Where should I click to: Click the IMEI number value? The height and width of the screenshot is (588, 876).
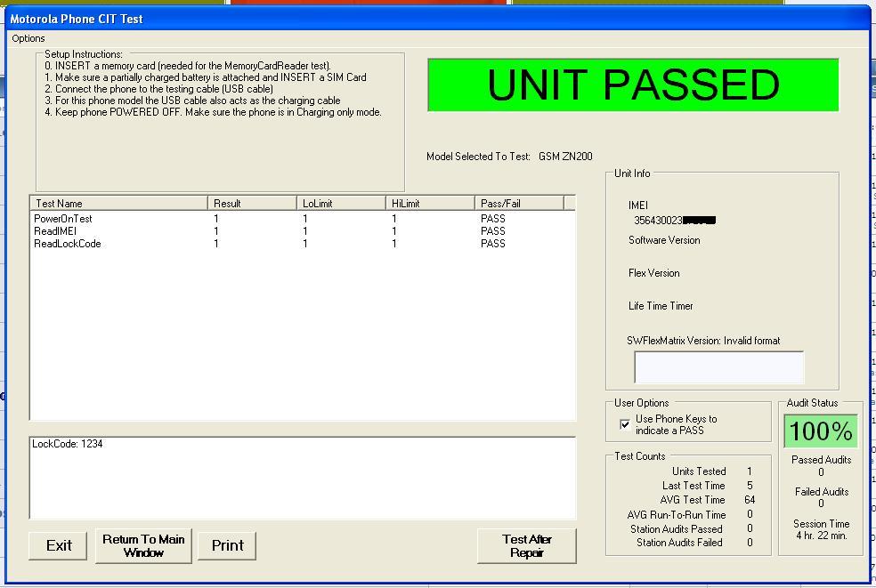pyautogui.click(x=675, y=221)
